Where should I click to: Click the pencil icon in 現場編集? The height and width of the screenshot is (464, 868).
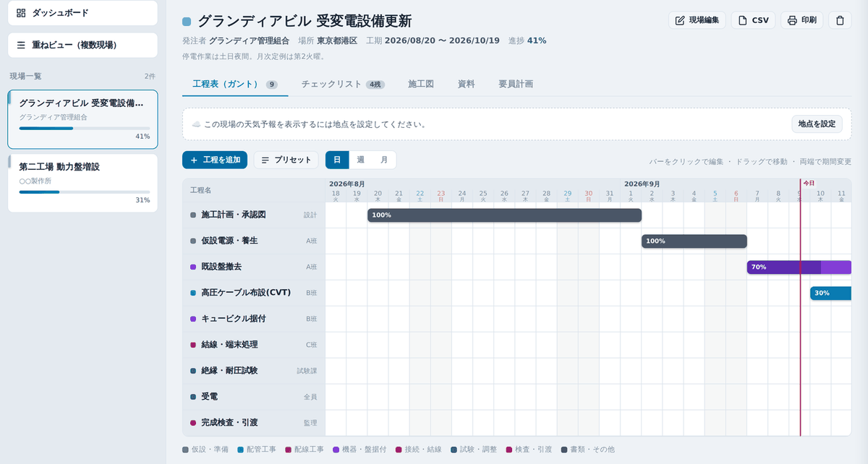click(679, 20)
